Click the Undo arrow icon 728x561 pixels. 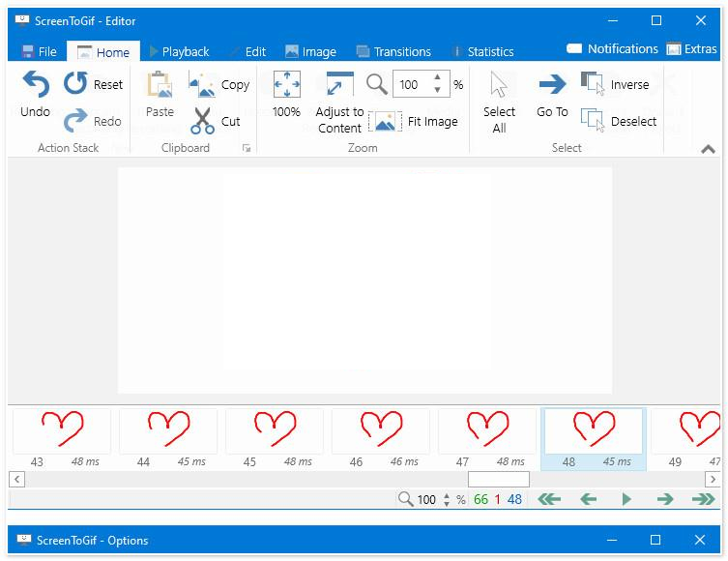click(x=36, y=83)
